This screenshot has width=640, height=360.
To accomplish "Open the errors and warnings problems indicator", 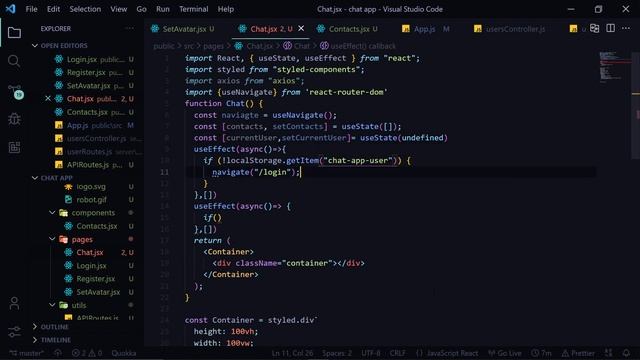I will pyautogui.click(x=87, y=353).
